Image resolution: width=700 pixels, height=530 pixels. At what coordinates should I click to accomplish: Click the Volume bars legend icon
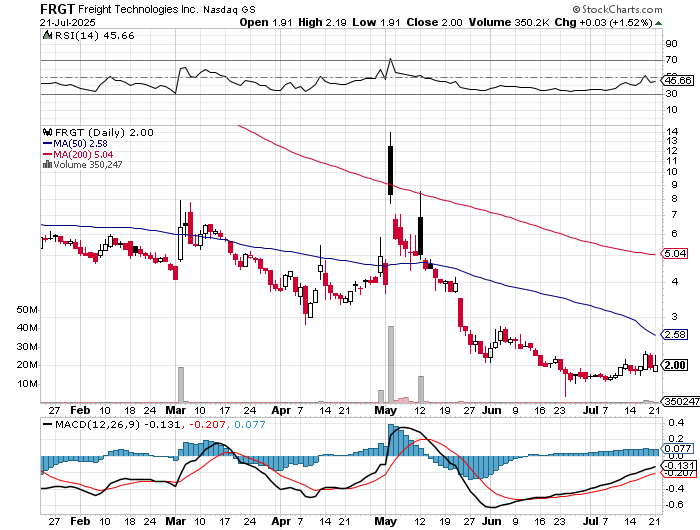(47, 164)
